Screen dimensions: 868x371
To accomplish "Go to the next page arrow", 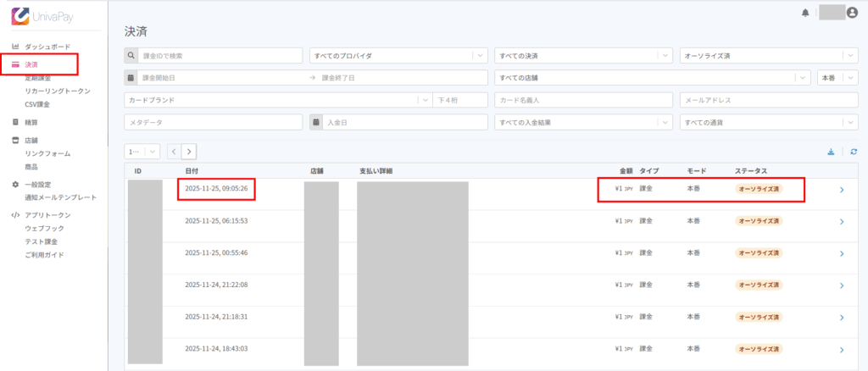I will point(188,152).
